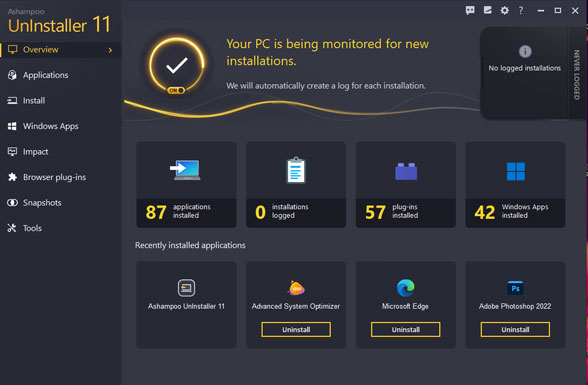
Task: Uninstall Microsoft Edge
Action: (x=405, y=330)
